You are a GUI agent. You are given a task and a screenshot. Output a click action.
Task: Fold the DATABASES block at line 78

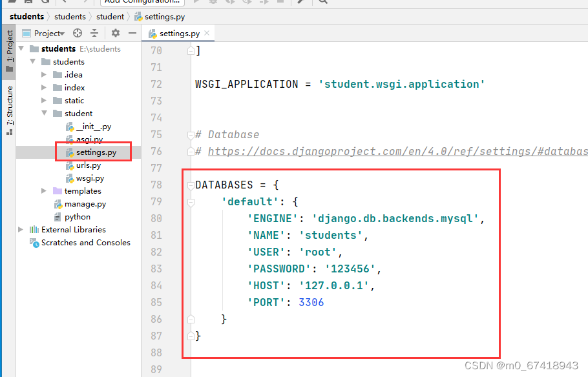191,185
